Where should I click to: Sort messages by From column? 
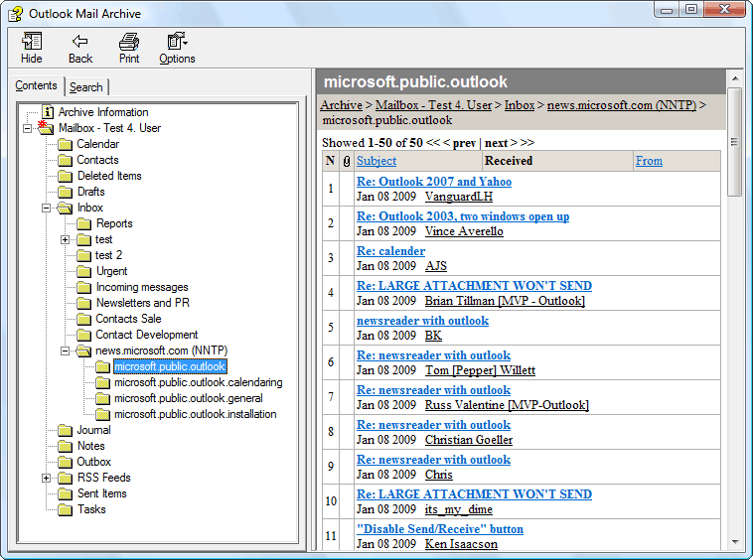pos(649,161)
